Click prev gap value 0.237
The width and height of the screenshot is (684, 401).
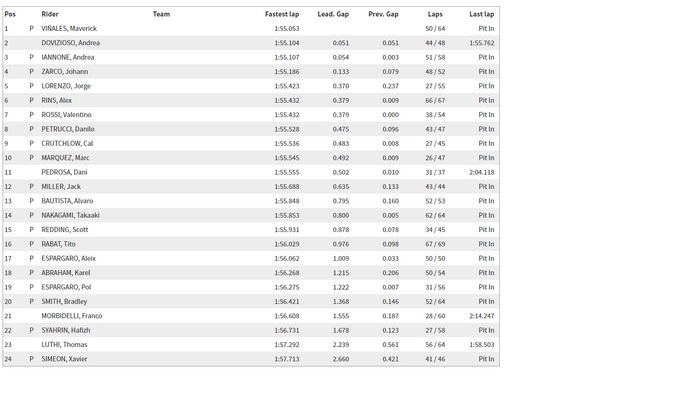coord(390,86)
